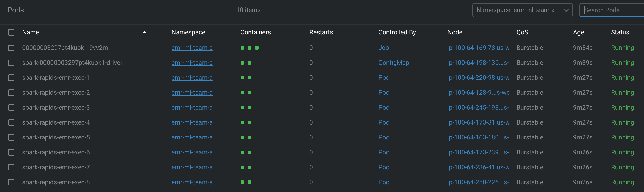Check the box for pod 00000003297pt4kuok1-9vv2m

click(11, 48)
